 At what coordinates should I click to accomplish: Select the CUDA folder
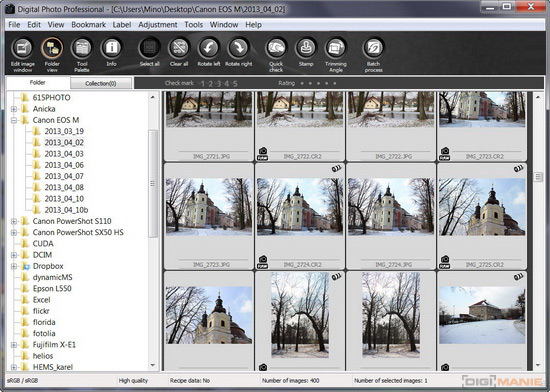43,244
